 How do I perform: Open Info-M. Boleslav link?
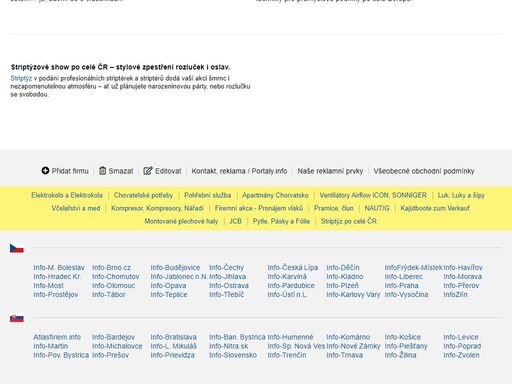pyautogui.click(x=59, y=268)
